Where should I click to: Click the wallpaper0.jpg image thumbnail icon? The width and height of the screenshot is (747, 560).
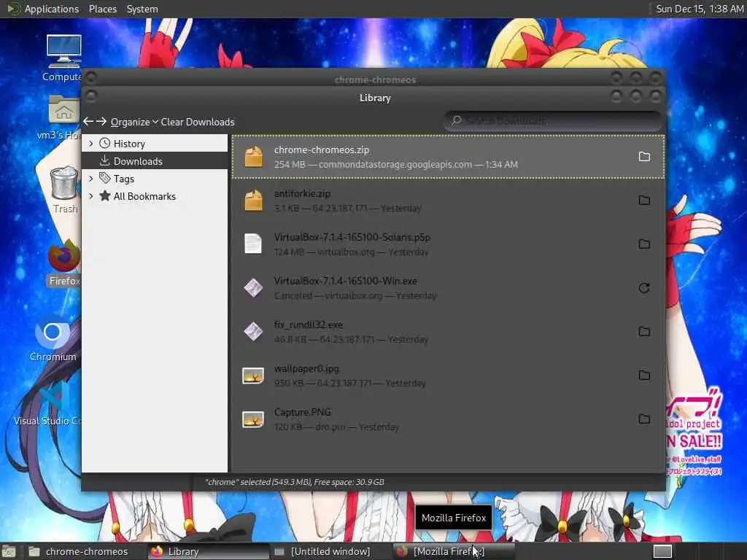(253, 376)
